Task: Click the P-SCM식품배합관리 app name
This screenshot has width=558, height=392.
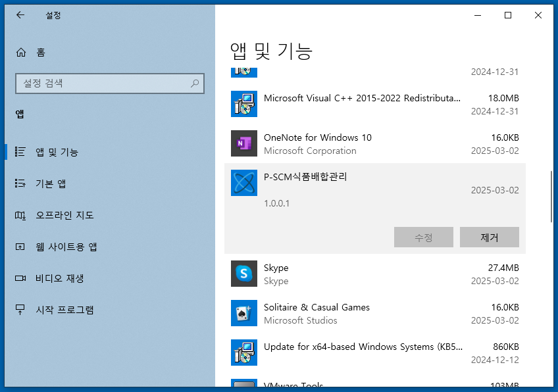Action: 305,176
